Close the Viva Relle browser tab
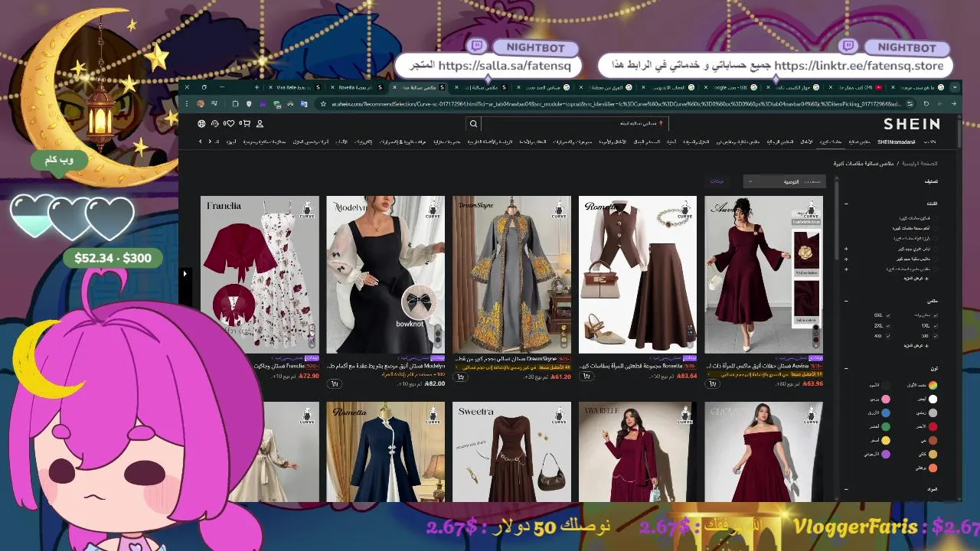Screen dimensions: 980x551 tap(270, 87)
